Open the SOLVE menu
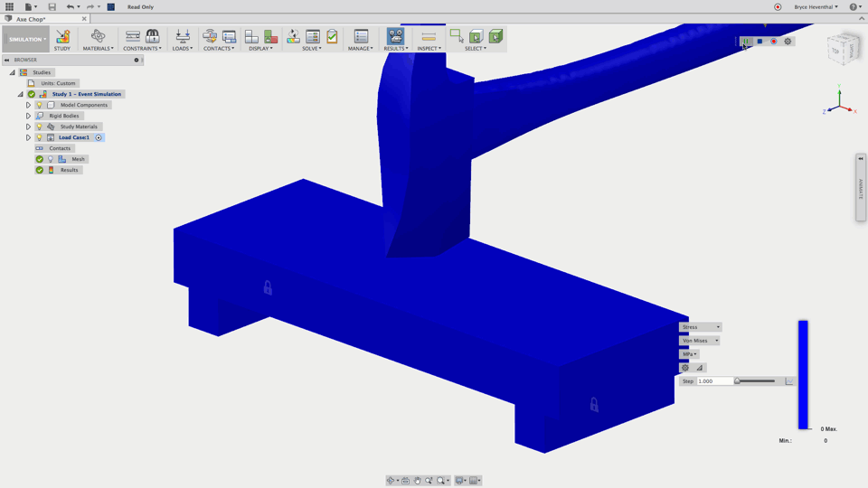Screen dimensions: 868x488 (x=312, y=49)
